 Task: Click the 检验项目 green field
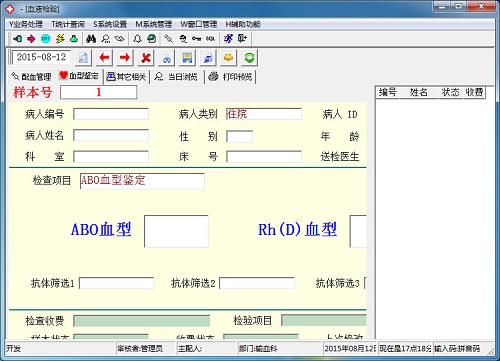[x=324, y=321]
